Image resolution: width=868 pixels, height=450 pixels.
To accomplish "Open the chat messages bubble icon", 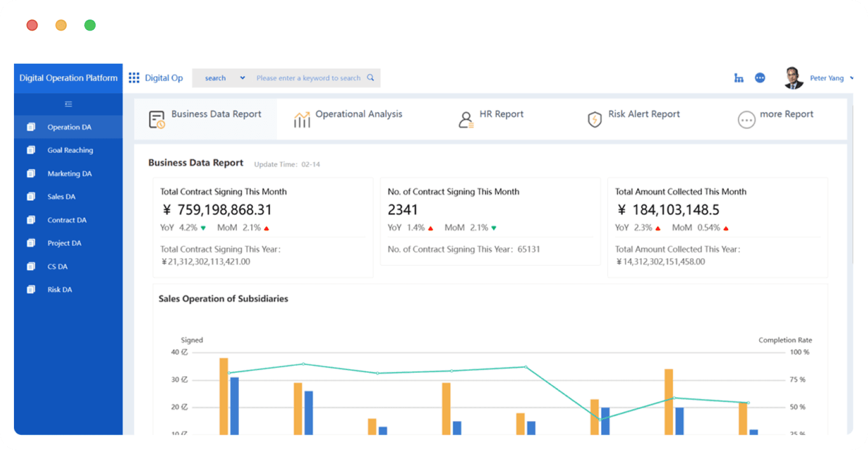I will pos(760,78).
